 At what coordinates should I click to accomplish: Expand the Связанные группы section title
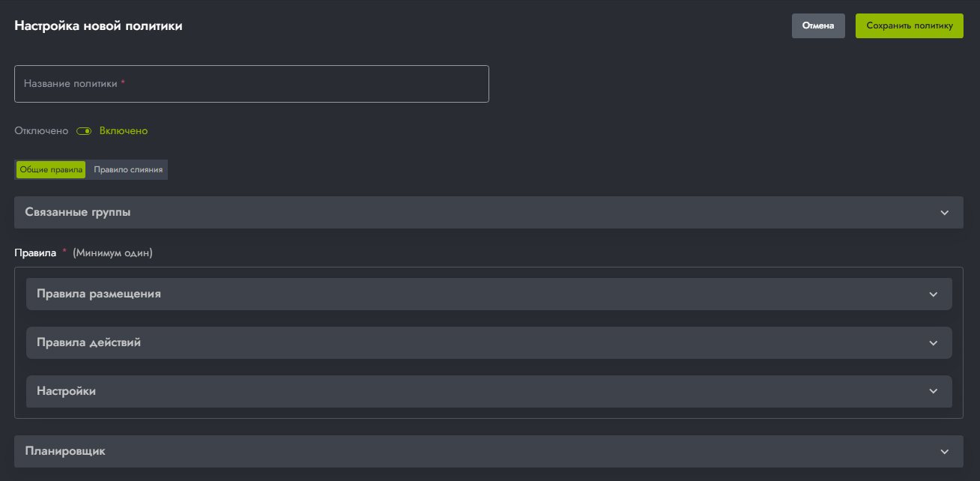tap(78, 213)
